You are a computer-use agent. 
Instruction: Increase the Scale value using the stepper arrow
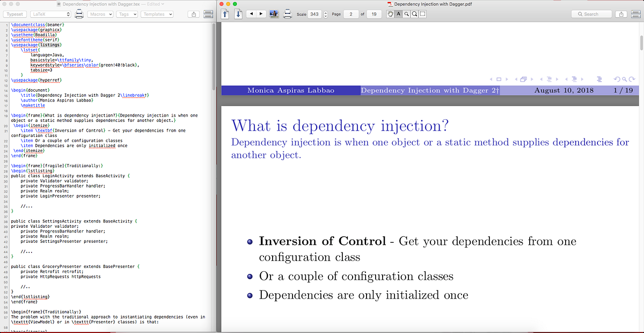pyautogui.click(x=326, y=12)
